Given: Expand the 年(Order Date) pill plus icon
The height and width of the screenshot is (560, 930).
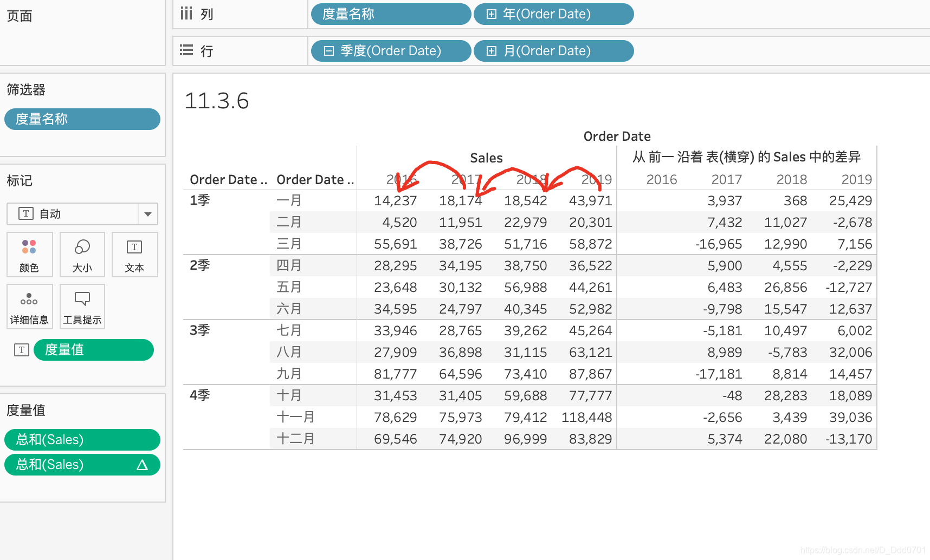Looking at the screenshot, I should (491, 14).
